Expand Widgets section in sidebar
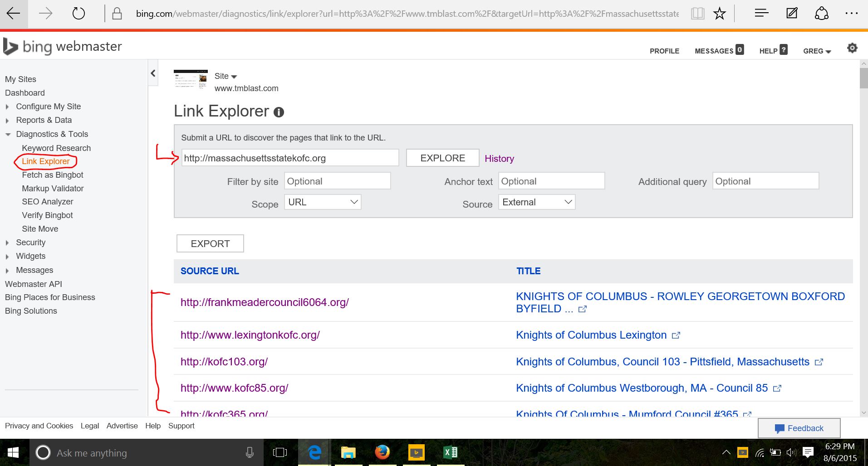Image resolution: width=868 pixels, height=466 pixels. point(7,257)
